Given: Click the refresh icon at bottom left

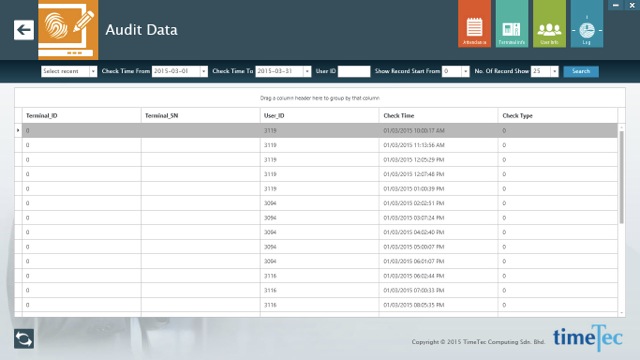Looking at the screenshot, I should click(24, 339).
